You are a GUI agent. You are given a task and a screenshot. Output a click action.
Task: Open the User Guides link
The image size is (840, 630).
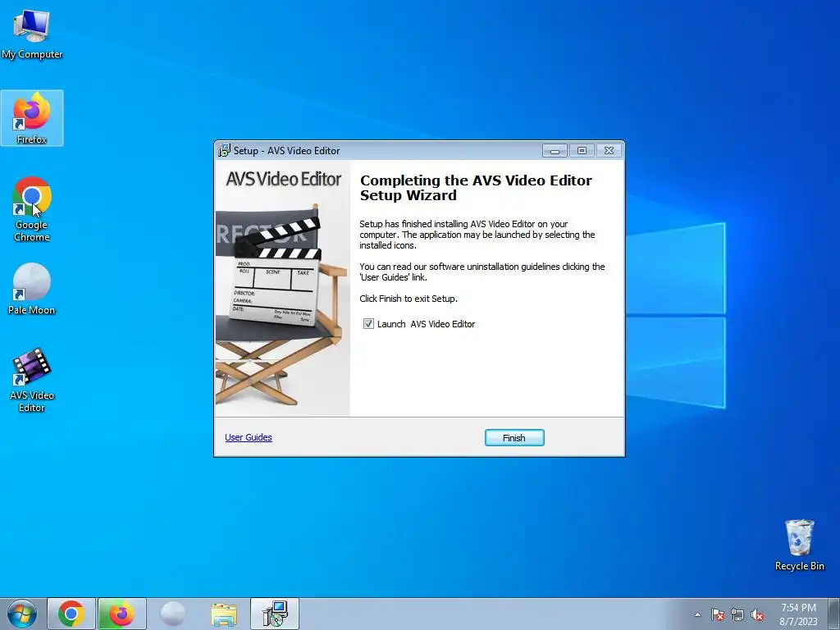coord(249,437)
